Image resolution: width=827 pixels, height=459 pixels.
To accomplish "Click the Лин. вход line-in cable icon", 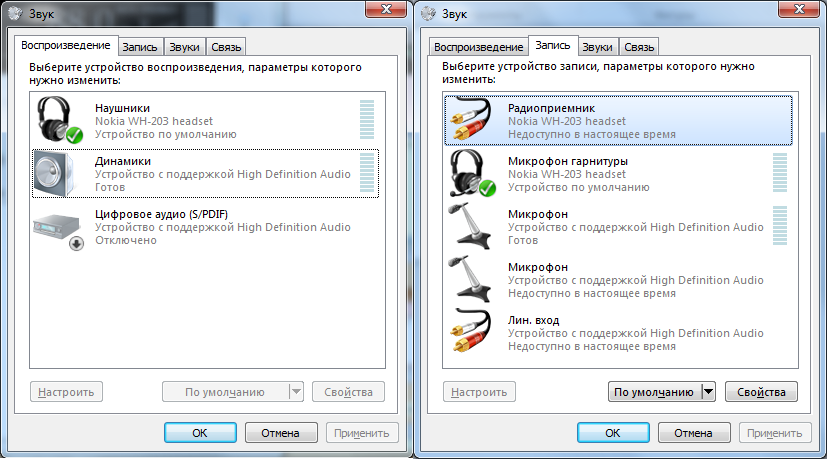I will [x=473, y=332].
